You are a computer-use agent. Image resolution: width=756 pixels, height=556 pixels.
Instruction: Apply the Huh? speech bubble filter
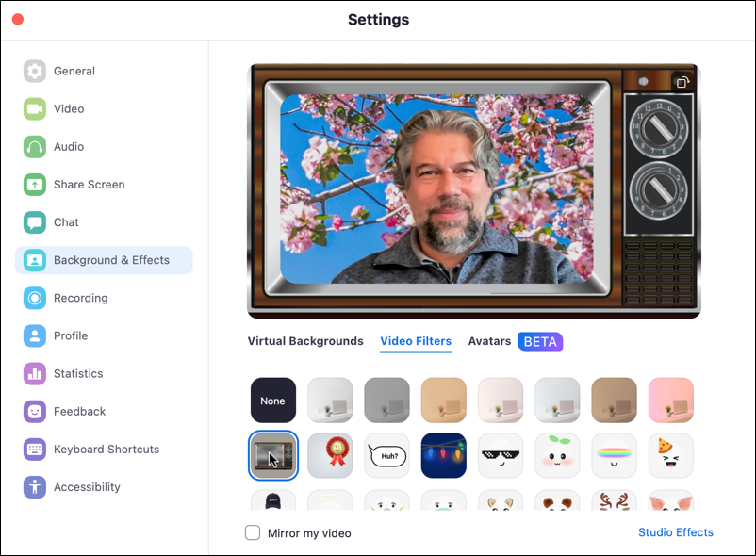click(386, 455)
